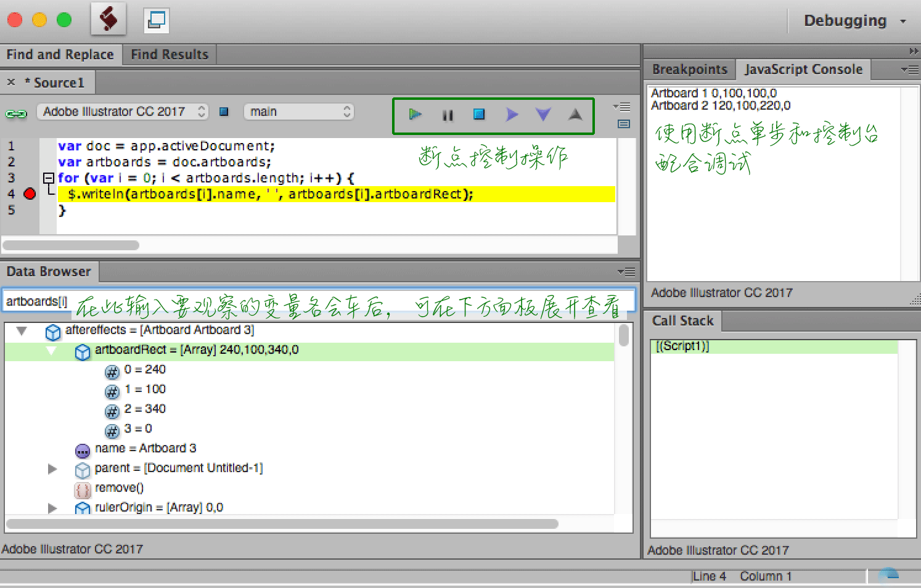
Task: Click the Data Browser horizontal scrollbar
Action: [x=282, y=524]
